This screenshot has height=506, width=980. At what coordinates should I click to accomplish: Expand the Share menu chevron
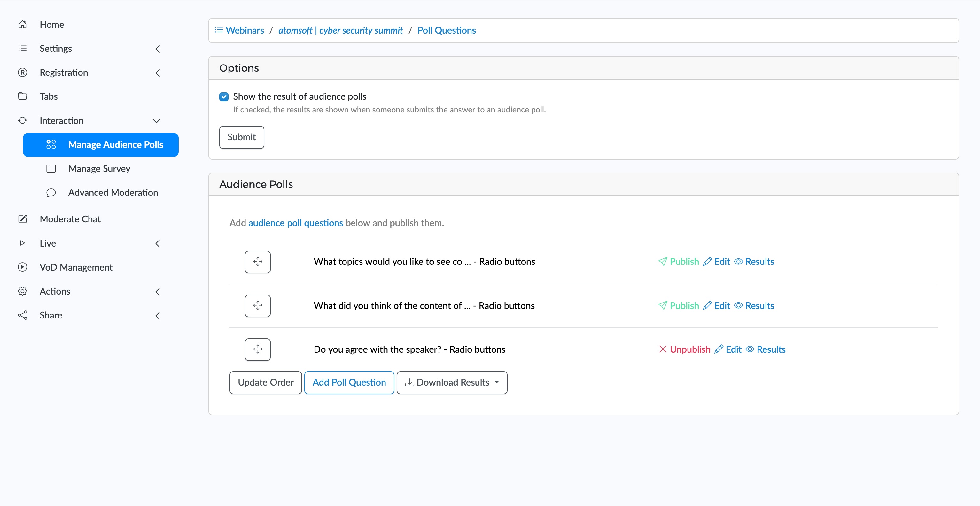click(x=158, y=316)
